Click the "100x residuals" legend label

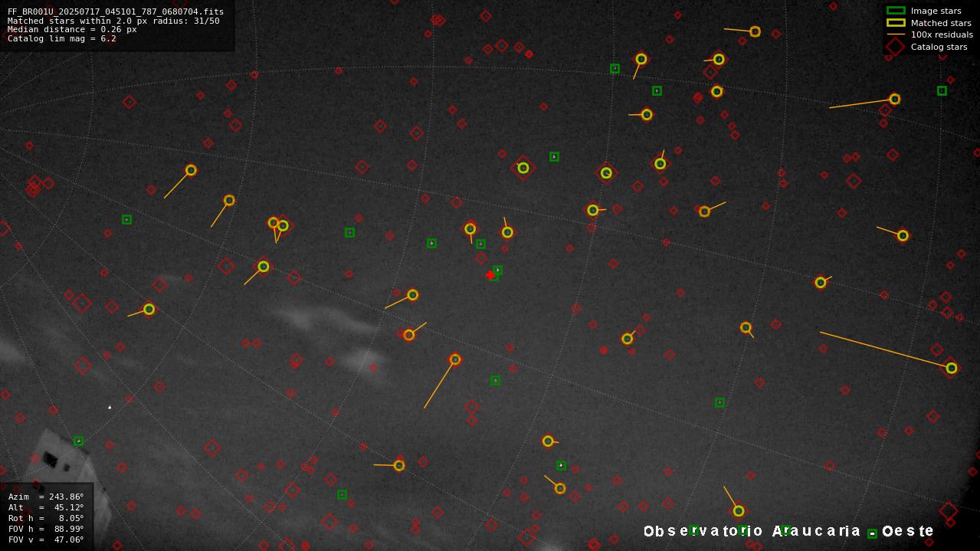pos(942,34)
